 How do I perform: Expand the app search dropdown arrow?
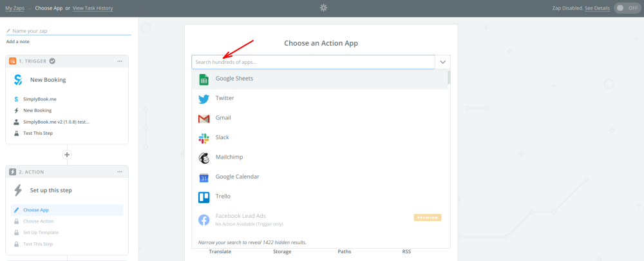443,62
